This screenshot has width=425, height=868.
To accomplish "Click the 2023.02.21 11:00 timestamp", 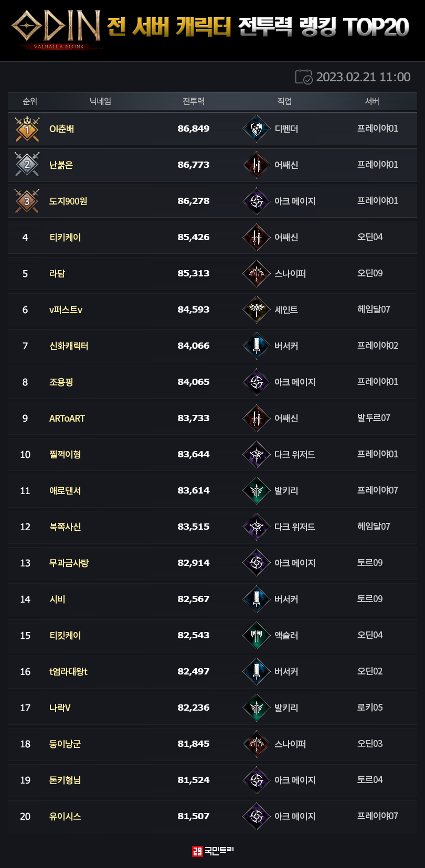I will point(363,77).
